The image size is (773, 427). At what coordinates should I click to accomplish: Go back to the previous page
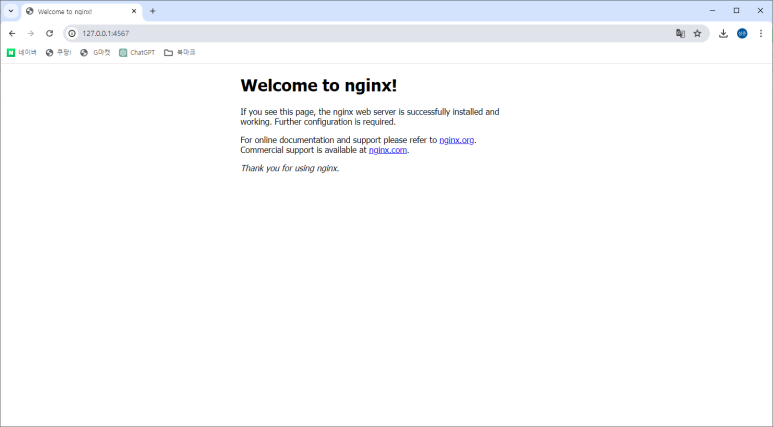(12, 34)
